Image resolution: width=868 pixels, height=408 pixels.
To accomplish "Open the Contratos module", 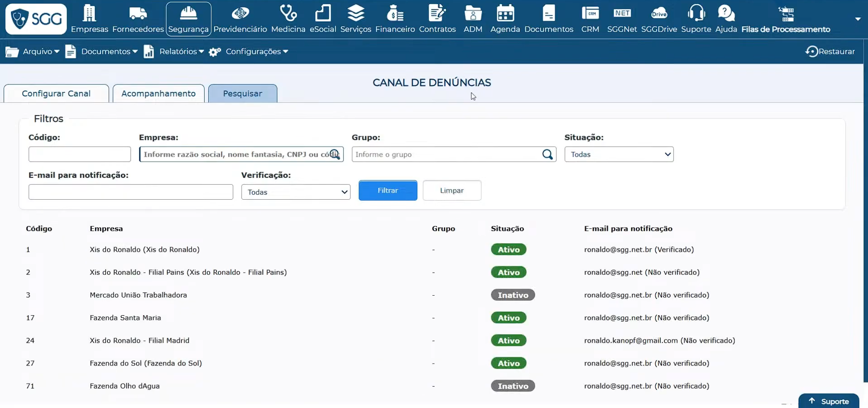I will tap(437, 19).
